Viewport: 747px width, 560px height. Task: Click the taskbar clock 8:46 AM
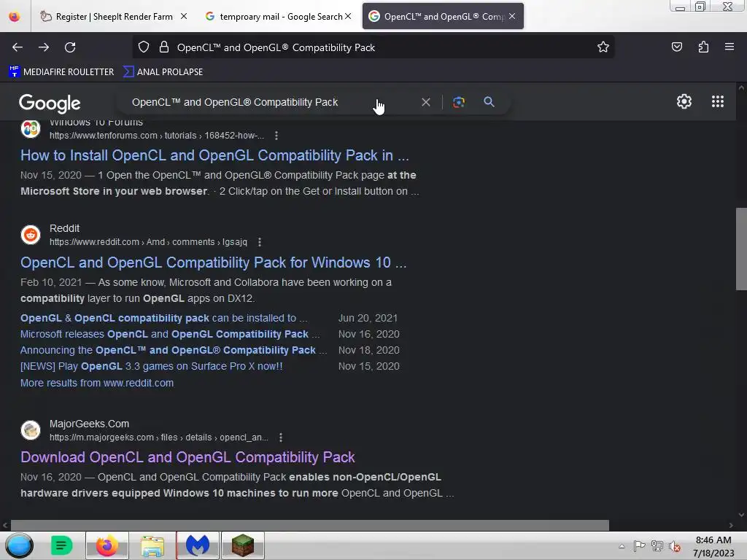tap(713, 540)
